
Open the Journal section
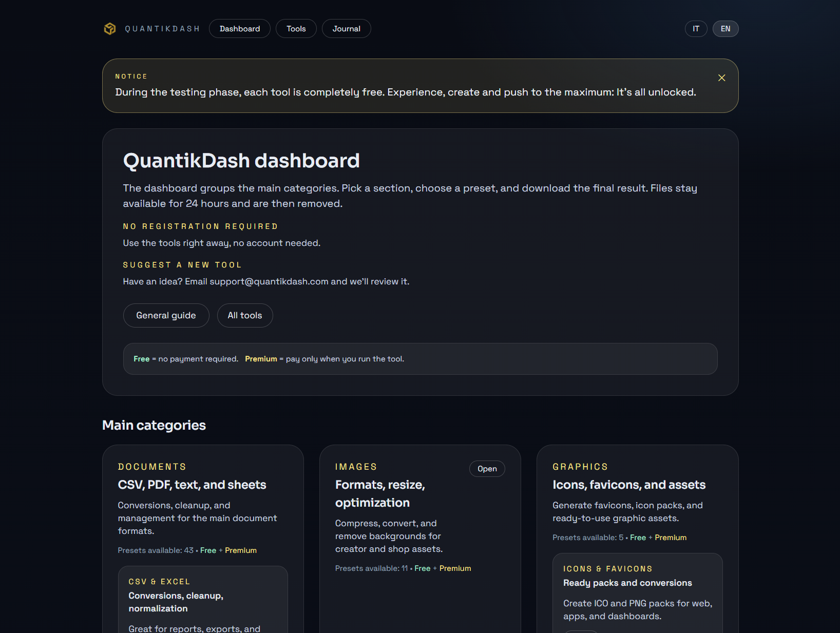point(346,28)
